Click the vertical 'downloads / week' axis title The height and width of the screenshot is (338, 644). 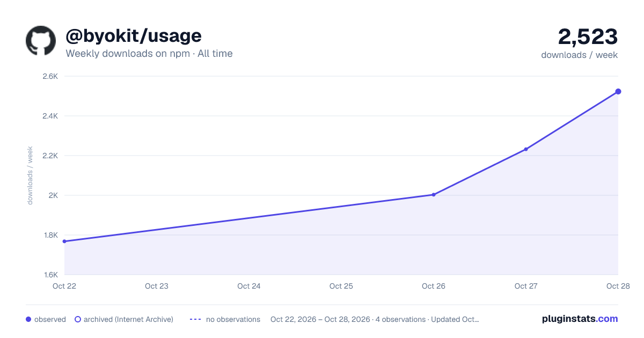coord(31,175)
